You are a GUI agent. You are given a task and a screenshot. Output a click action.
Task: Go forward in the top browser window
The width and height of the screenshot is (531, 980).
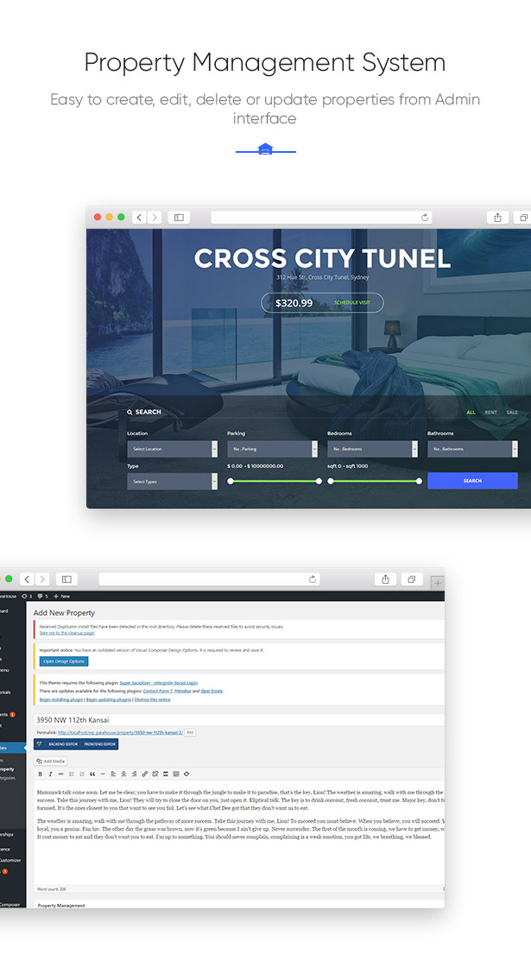pyautogui.click(x=155, y=218)
